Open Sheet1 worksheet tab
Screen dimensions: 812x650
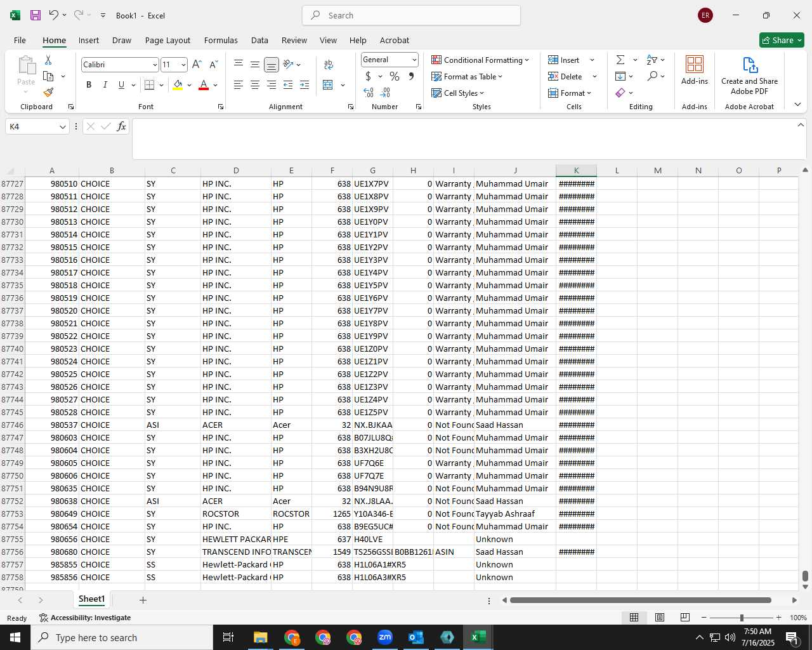tap(91, 599)
